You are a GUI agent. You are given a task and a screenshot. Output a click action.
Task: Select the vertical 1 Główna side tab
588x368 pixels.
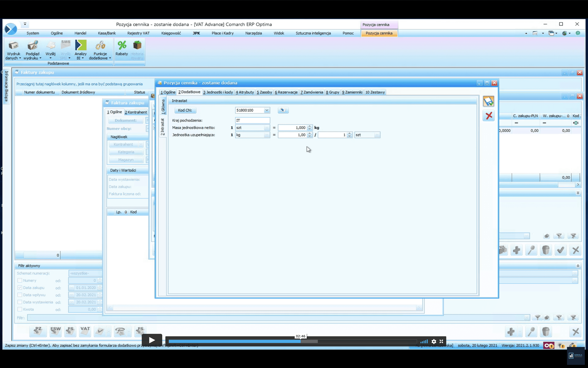(163, 107)
